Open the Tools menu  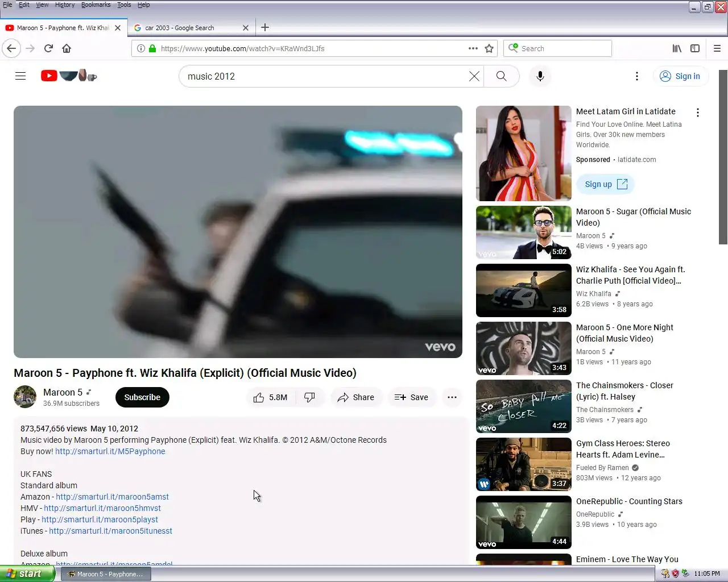click(x=124, y=5)
